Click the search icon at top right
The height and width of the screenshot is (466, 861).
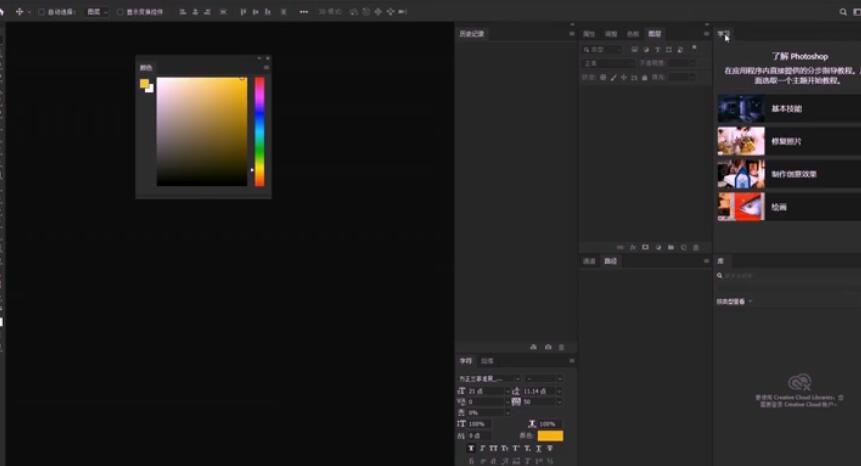[843, 11]
